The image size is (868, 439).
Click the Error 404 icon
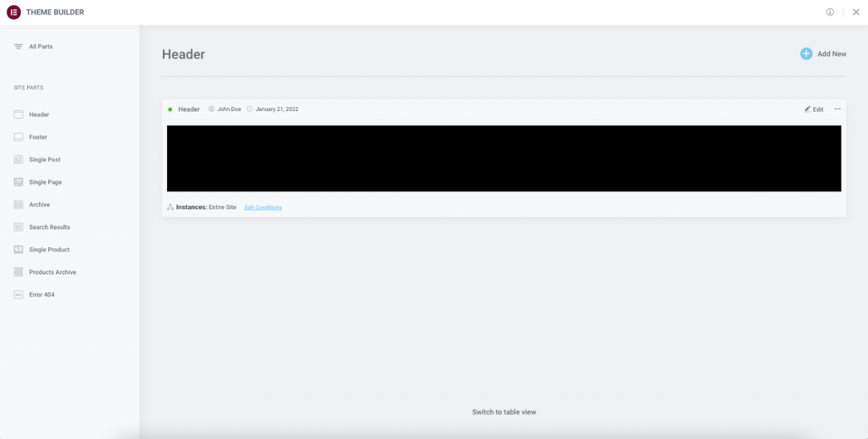[18, 295]
